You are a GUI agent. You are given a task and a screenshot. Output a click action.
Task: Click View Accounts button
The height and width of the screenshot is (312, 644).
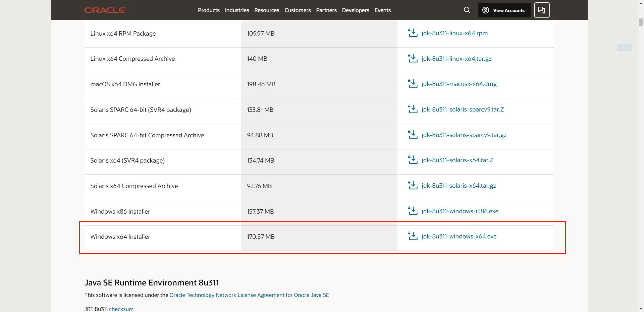click(x=504, y=10)
